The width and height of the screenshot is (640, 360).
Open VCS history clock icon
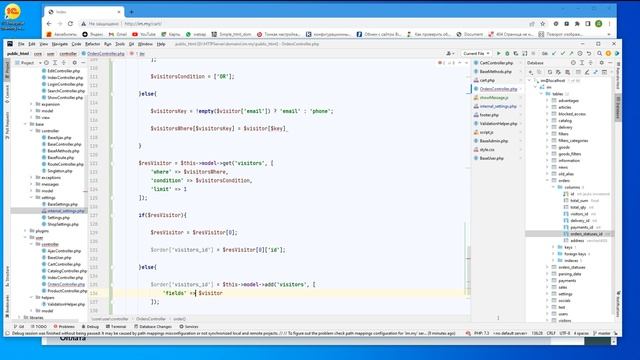[580, 53]
